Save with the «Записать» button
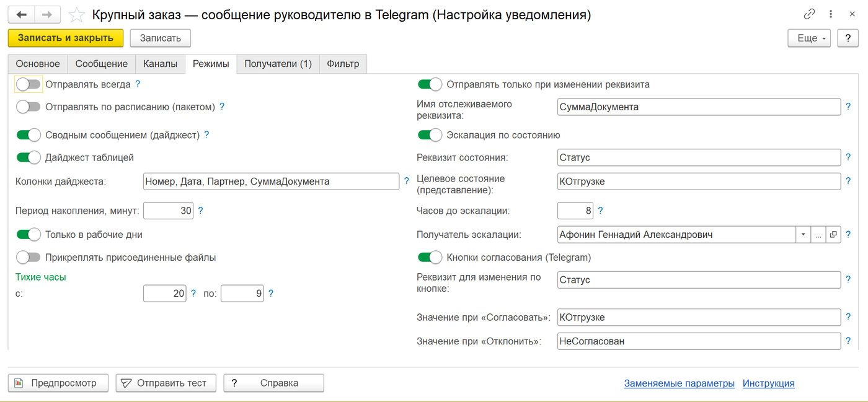 pos(161,38)
